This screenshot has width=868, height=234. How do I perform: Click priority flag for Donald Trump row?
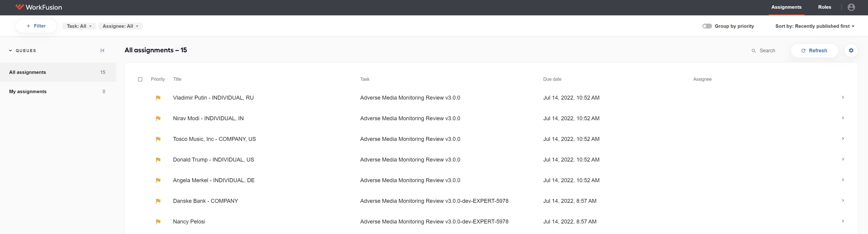(x=158, y=160)
